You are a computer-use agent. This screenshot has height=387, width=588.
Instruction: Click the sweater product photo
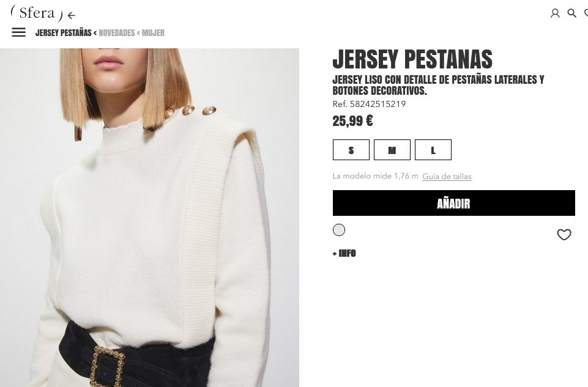click(x=149, y=218)
